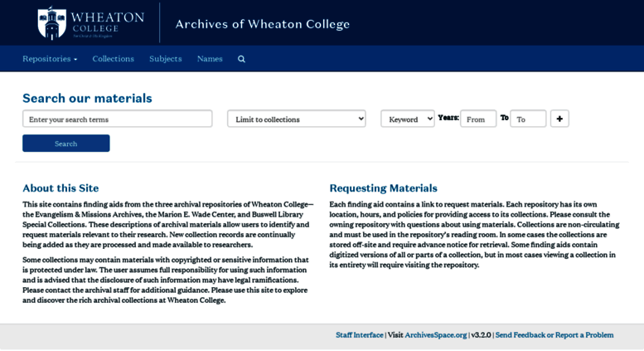Click the Requesting Materials heading
The width and height of the screenshot is (644, 351).
[383, 188]
